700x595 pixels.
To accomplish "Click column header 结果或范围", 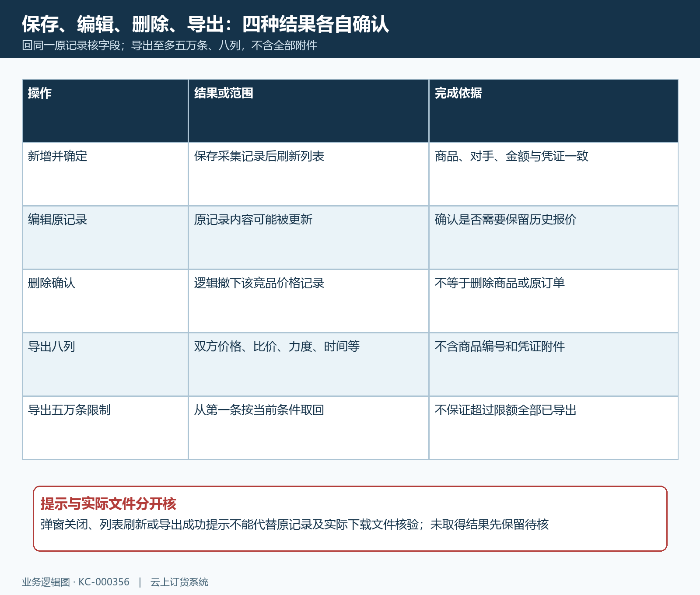I will pos(308,111).
